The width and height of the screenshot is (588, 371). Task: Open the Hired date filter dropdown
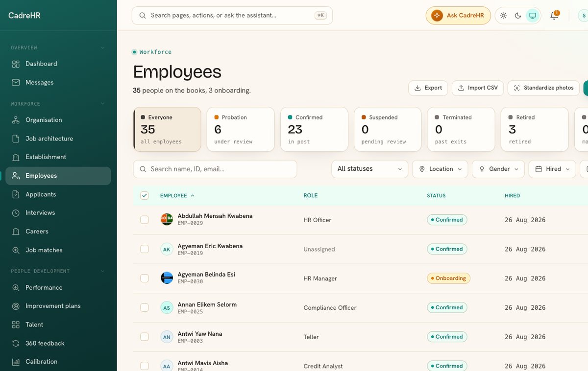tap(552, 169)
